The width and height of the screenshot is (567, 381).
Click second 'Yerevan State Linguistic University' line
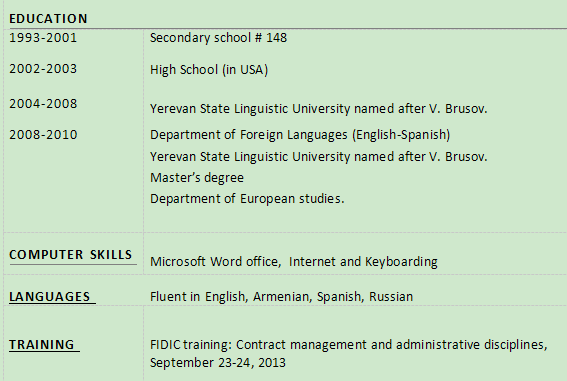click(x=319, y=157)
